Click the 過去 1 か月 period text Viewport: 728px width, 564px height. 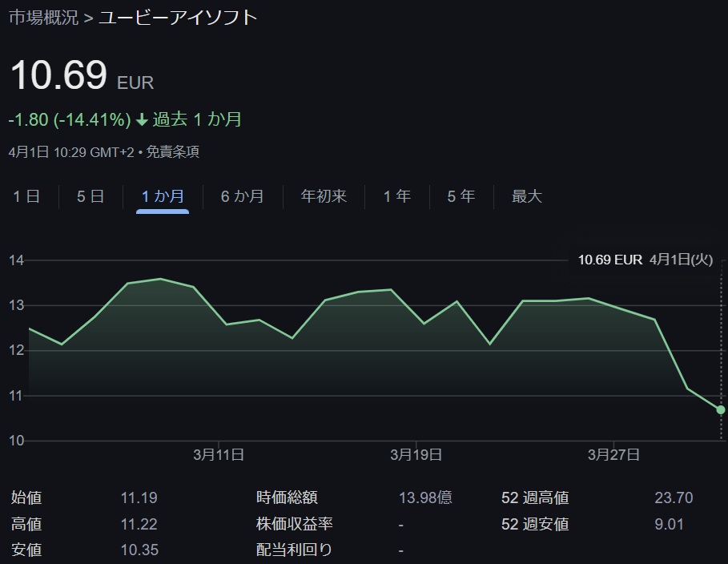[x=197, y=119]
